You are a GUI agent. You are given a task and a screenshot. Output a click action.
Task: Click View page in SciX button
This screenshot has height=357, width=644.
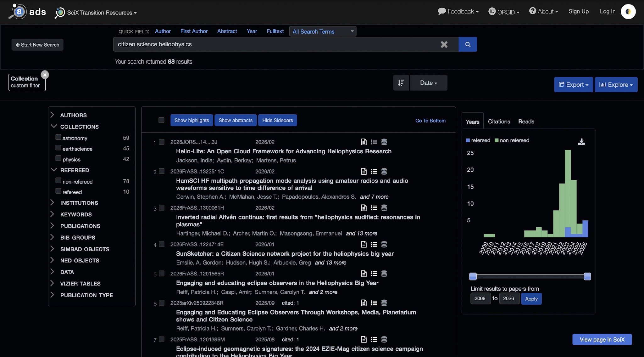pyautogui.click(x=602, y=339)
